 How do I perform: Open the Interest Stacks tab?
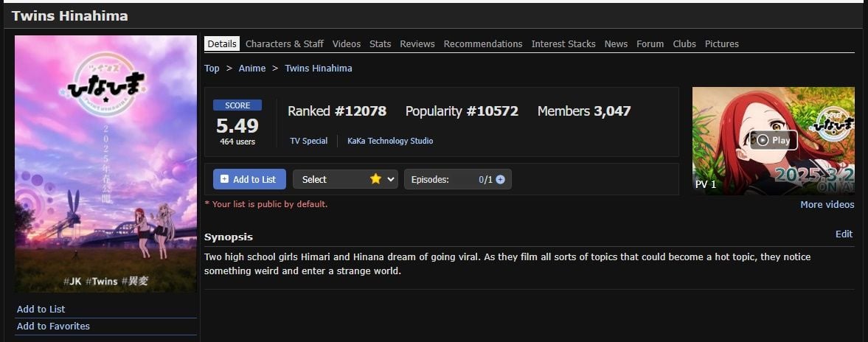click(x=563, y=43)
